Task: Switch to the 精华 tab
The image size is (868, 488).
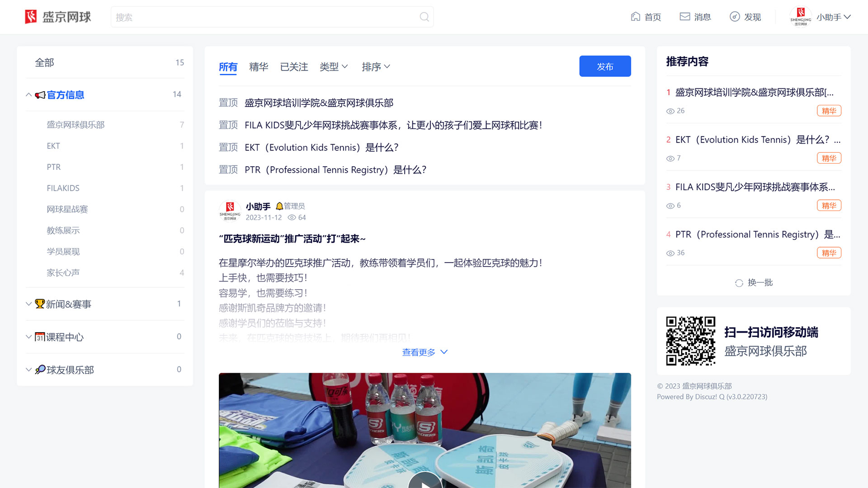Action: point(259,67)
